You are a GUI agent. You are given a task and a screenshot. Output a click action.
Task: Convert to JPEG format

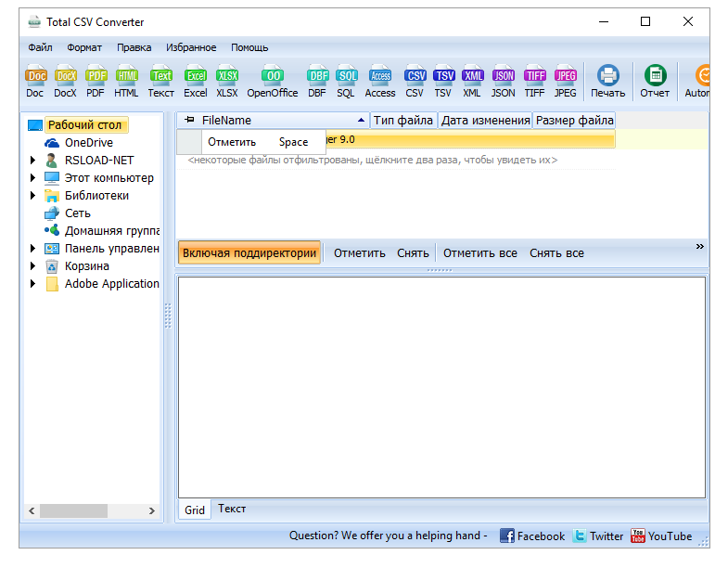point(565,82)
